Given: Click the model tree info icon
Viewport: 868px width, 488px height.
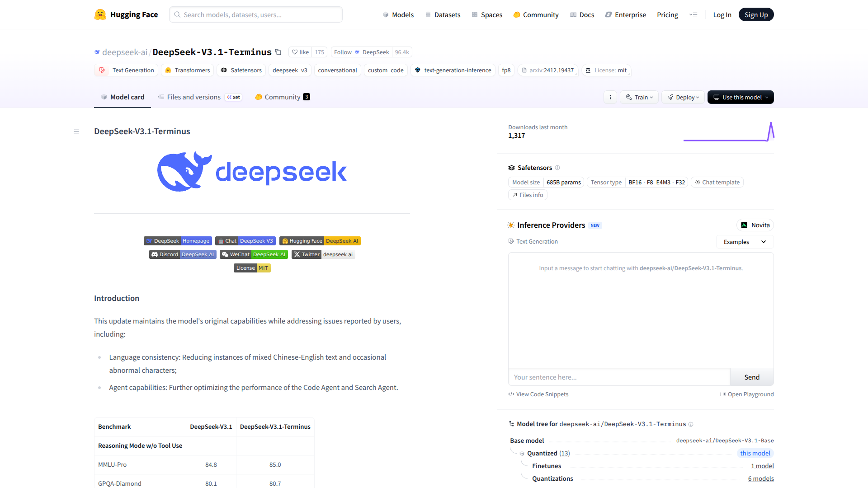Looking at the screenshot, I should [x=691, y=424].
